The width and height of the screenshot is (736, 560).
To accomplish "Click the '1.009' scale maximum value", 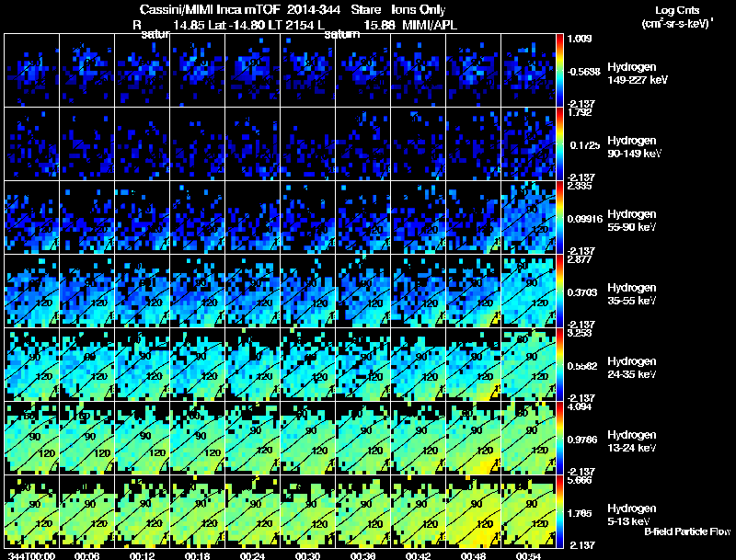I will click(x=580, y=39).
